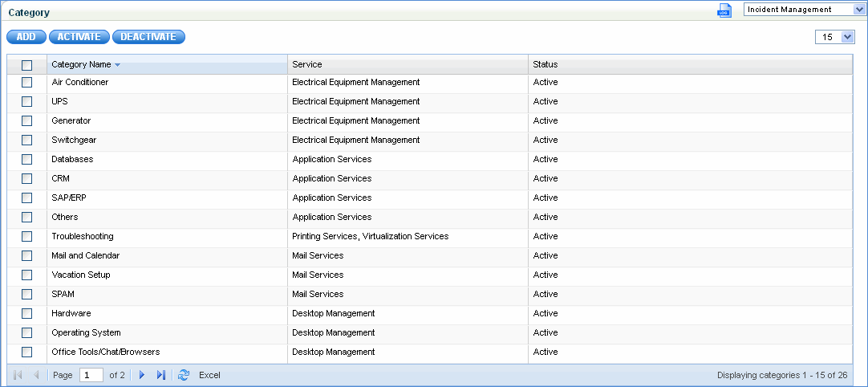
Task: Select the CRM row checkbox
Action: pos(26,178)
